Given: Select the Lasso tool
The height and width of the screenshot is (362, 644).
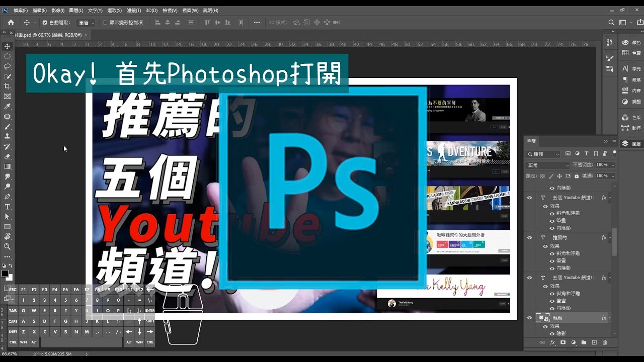Looking at the screenshot, I should (7, 66).
